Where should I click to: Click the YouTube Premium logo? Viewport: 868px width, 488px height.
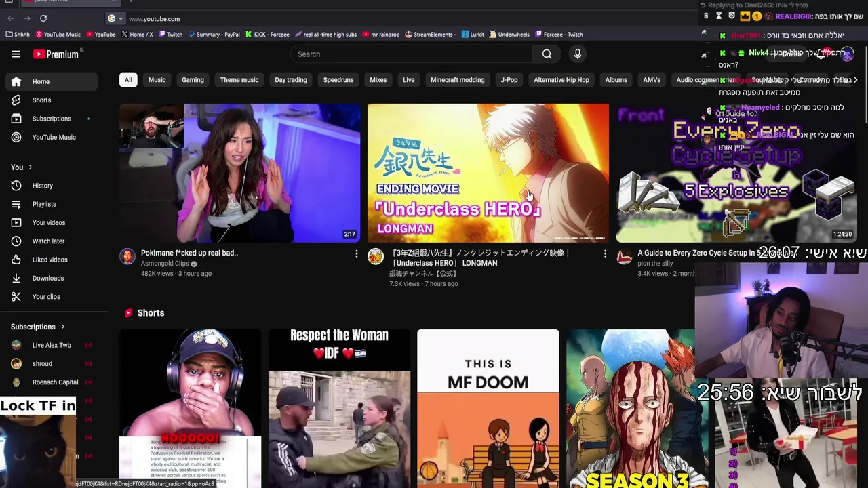(x=55, y=54)
